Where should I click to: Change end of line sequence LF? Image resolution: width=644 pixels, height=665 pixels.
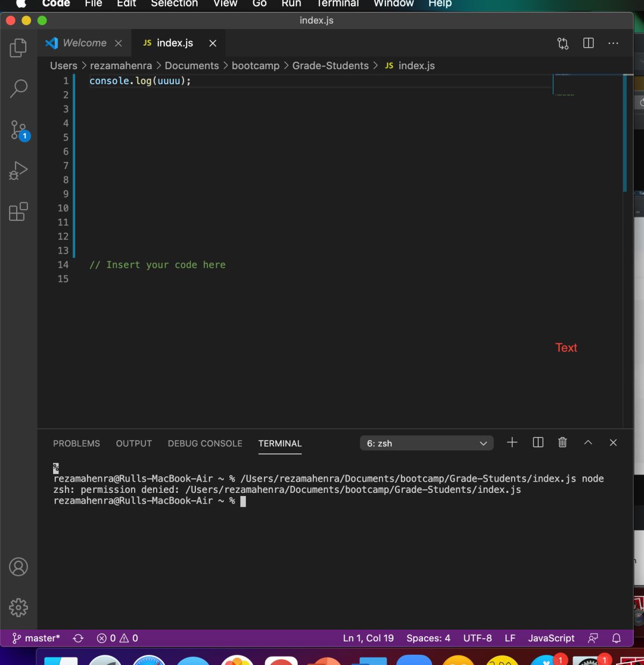coord(510,638)
